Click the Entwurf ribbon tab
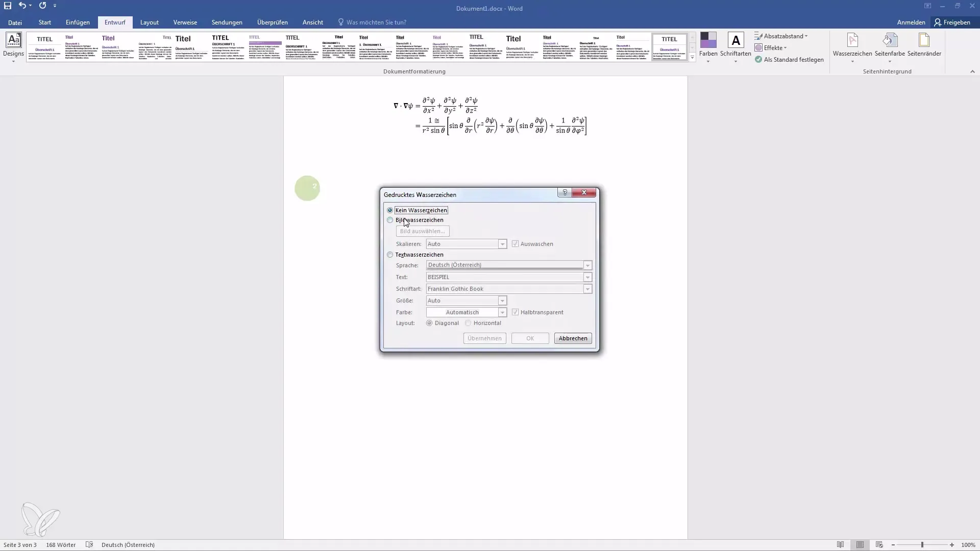 (x=114, y=22)
